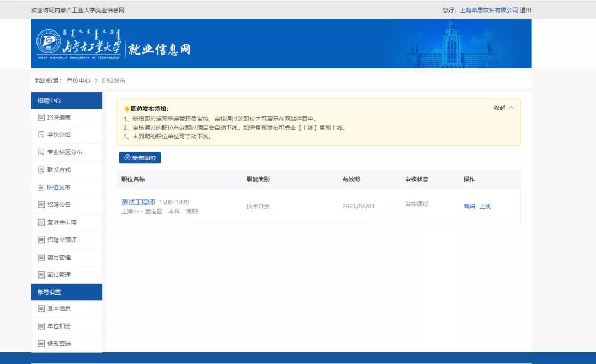Click the 招聘指南 sidebar icon
Image resolution: width=596 pixels, height=364 pixels.
41,117
